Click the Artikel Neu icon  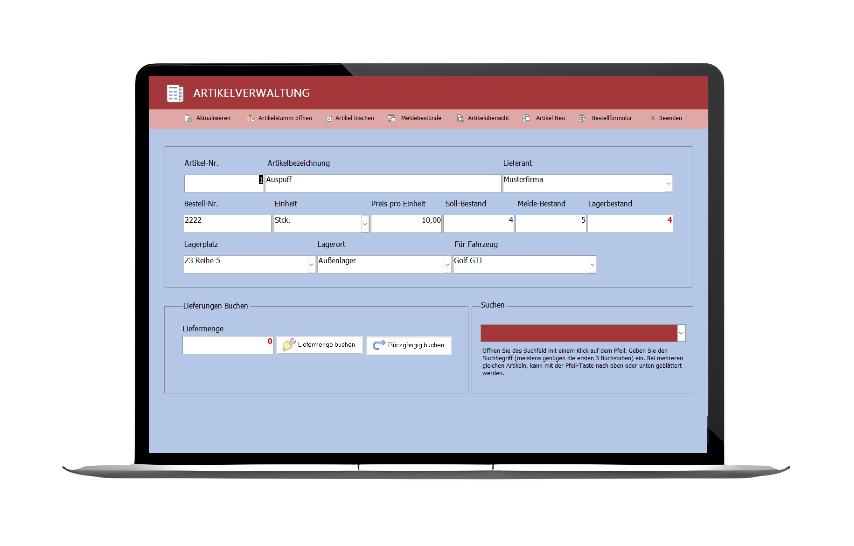(x=528, y=118)
